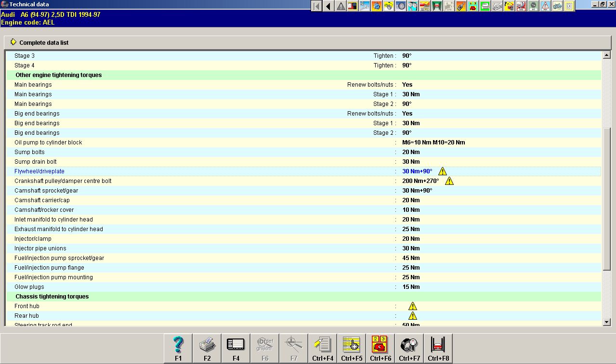Open the Complete data list header
616x364 pixels.
click(308, 42)
